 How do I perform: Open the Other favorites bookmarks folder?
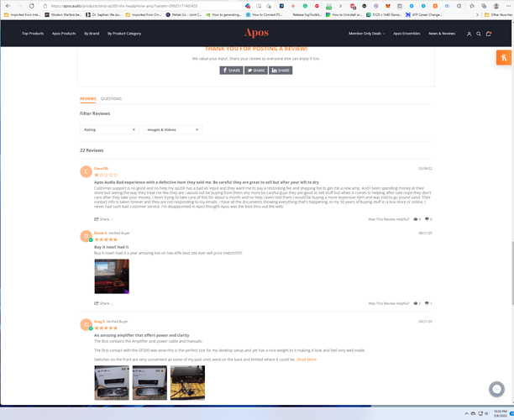point(499,15)
